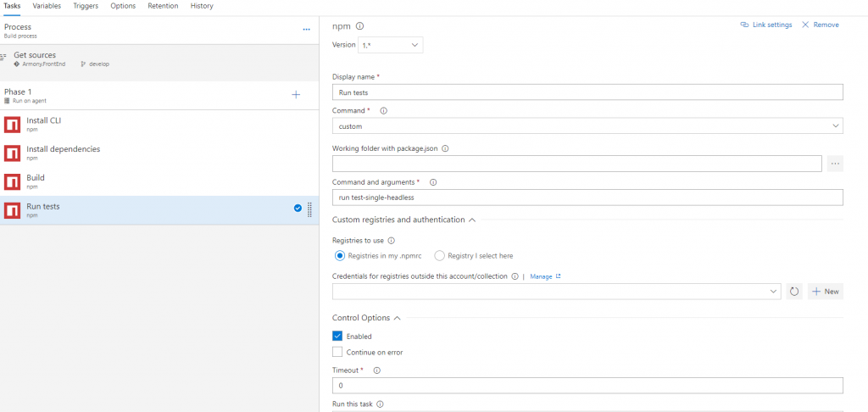Screen dimensions: 868x412
Task: Open the Process ellipsis menu
Action: point(306,30)
